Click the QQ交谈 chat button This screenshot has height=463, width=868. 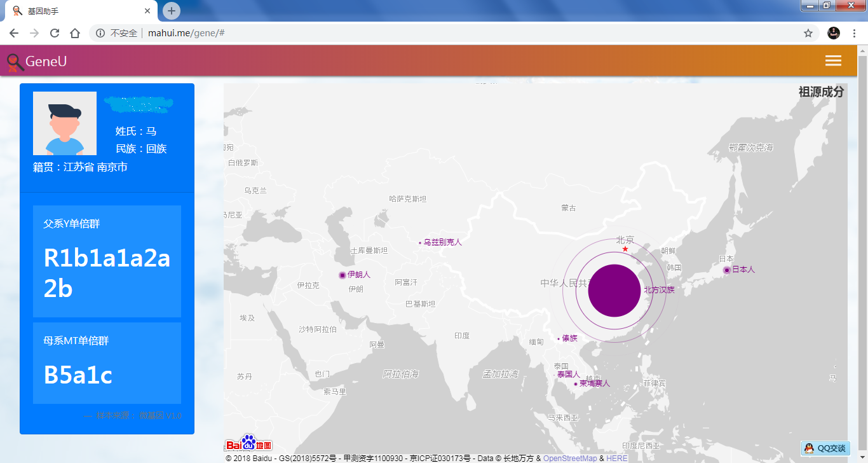pos(825,448)
